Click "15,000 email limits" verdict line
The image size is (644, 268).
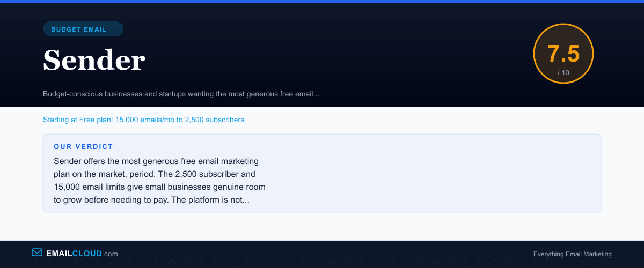[159, 187]
